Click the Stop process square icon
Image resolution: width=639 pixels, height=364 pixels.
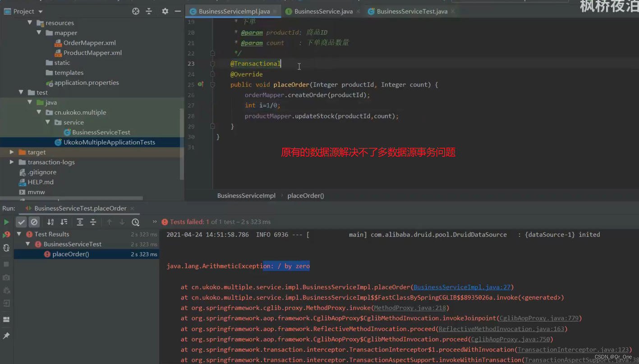point(6,264)
